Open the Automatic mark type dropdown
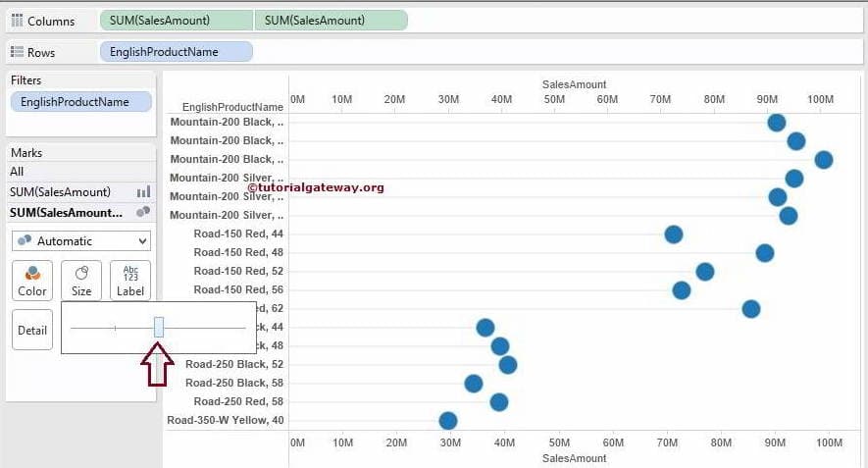 pyautogui.click(x=80, y=241)
